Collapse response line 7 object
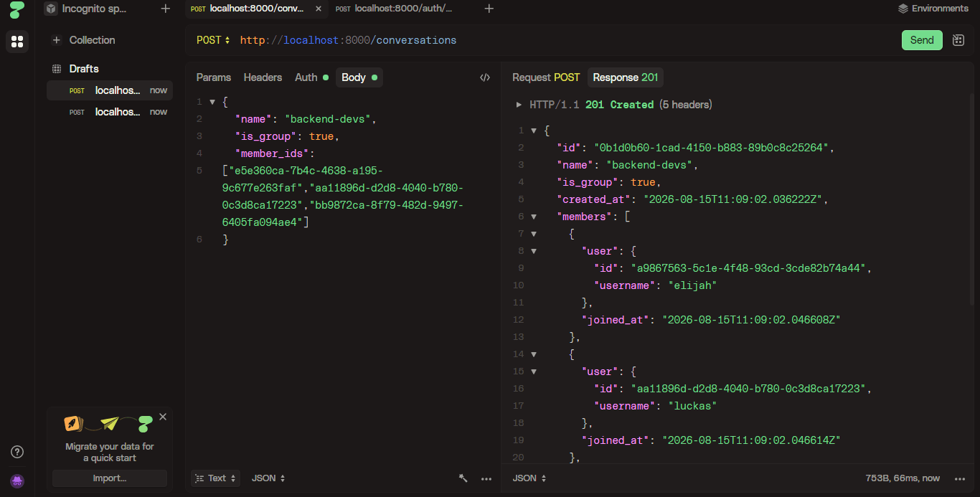The width and height of the screenshot is (980, 497). click(534, 234)
